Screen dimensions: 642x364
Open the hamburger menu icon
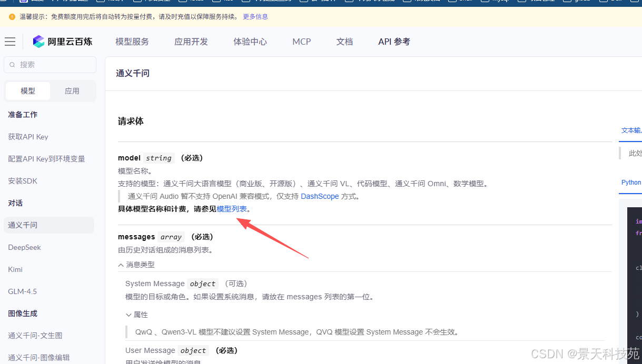[10, 42]
